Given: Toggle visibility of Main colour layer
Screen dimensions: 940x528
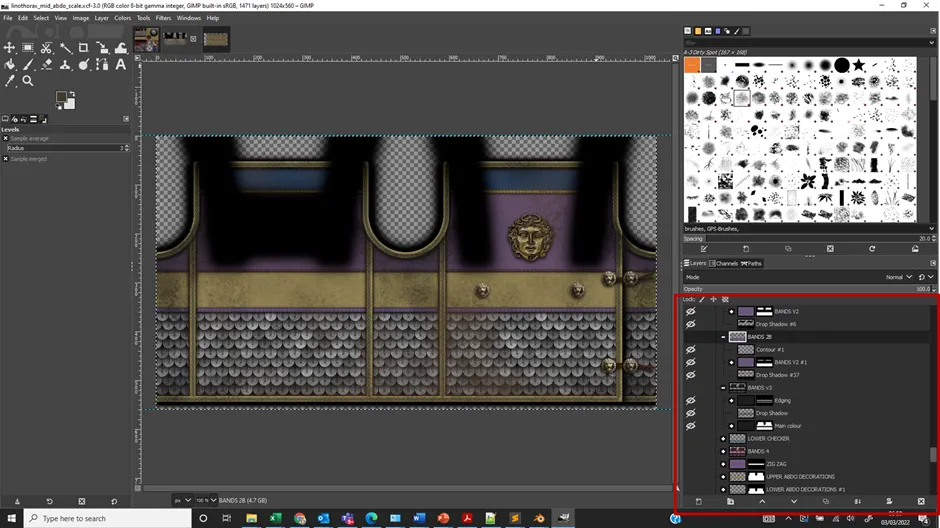Looking at the screenshot, I should click(691, 426).
